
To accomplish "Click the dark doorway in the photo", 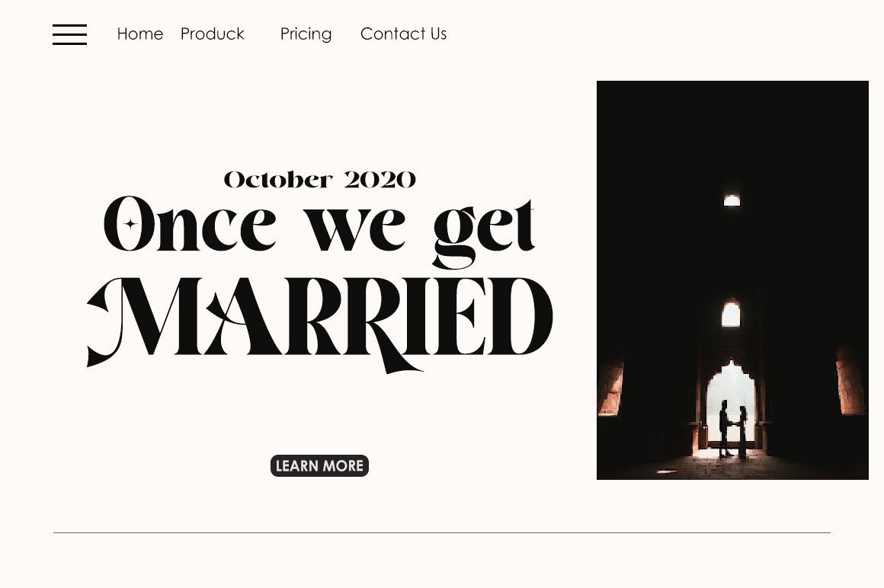I will pos(732,411).
